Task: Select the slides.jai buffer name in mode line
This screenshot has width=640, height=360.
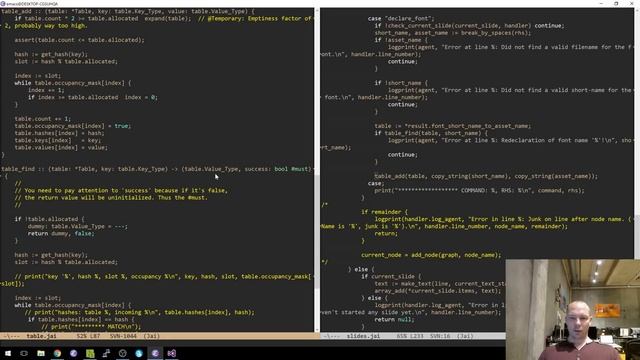Action: [363, 336]
